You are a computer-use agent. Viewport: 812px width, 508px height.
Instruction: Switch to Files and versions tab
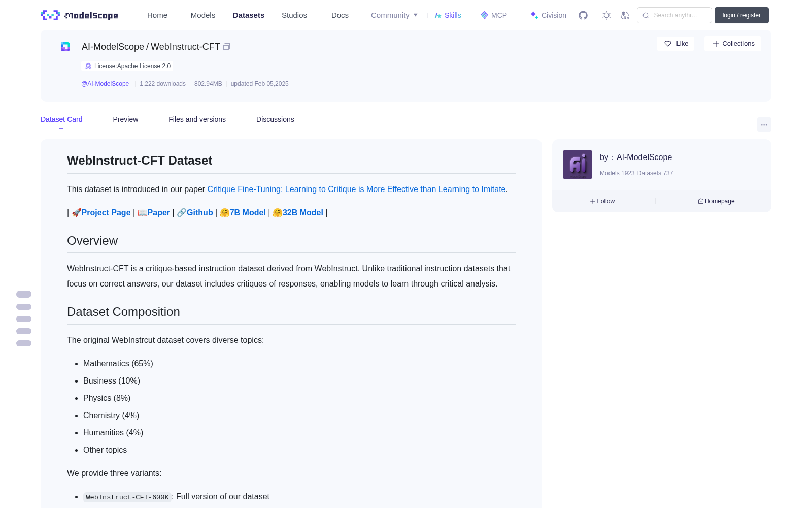(197, 119)
